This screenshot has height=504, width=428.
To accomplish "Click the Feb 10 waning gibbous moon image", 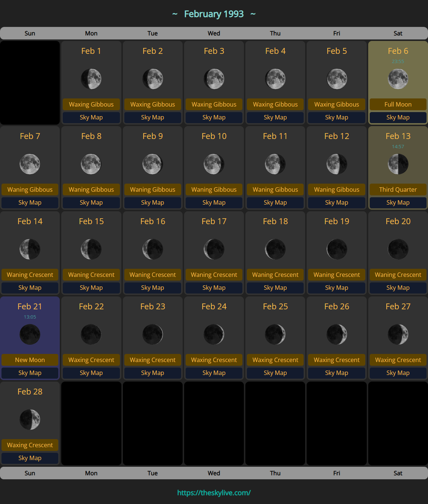I will point(214,164).
